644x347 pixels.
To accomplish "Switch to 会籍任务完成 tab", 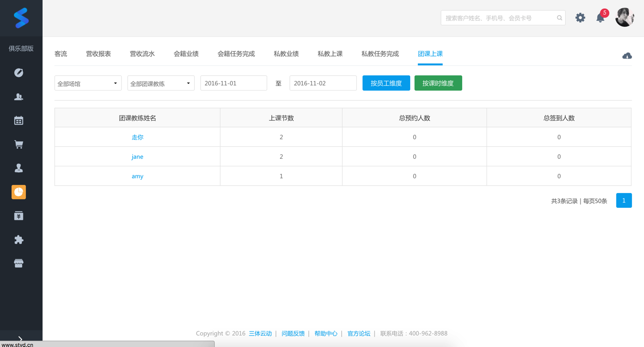I will (x=236, y=54).
